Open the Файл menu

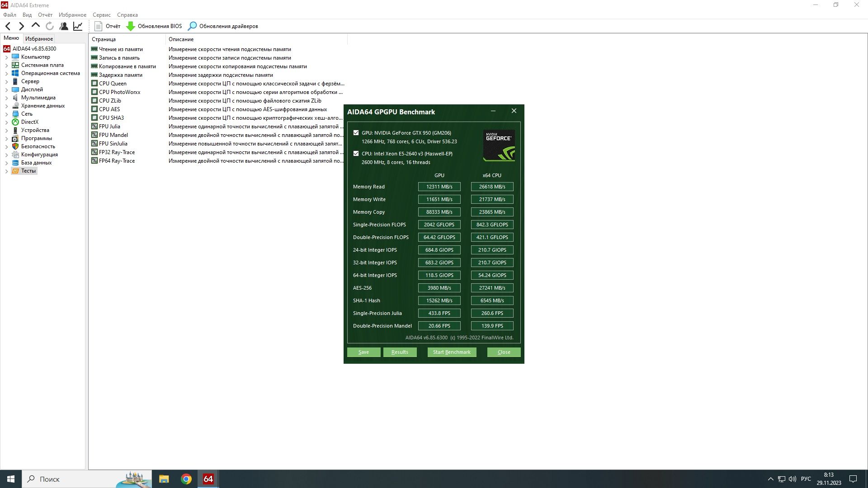[9, 15]
